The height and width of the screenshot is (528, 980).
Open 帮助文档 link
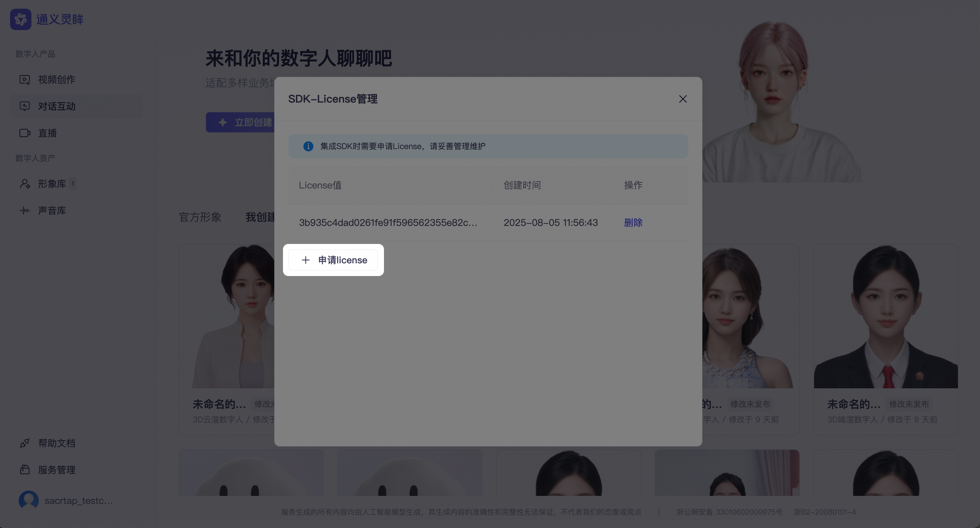[76, 443]
